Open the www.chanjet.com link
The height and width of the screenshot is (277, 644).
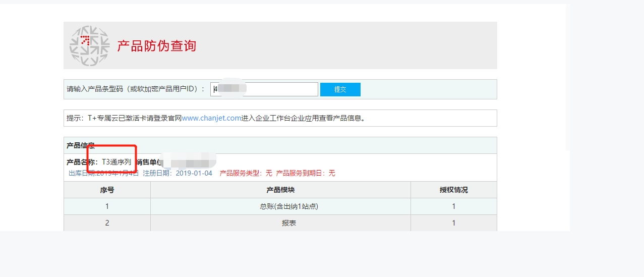coord(212,118)
